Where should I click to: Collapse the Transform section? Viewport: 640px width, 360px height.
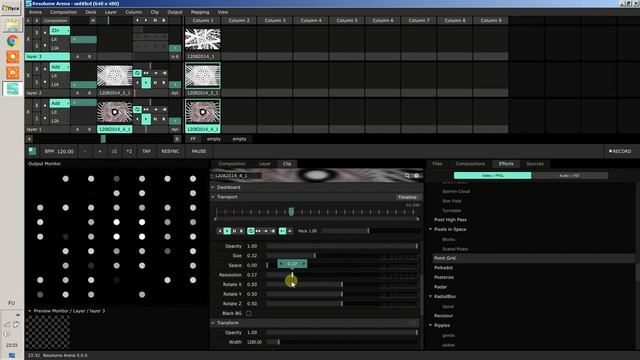[x=213, y=323]
